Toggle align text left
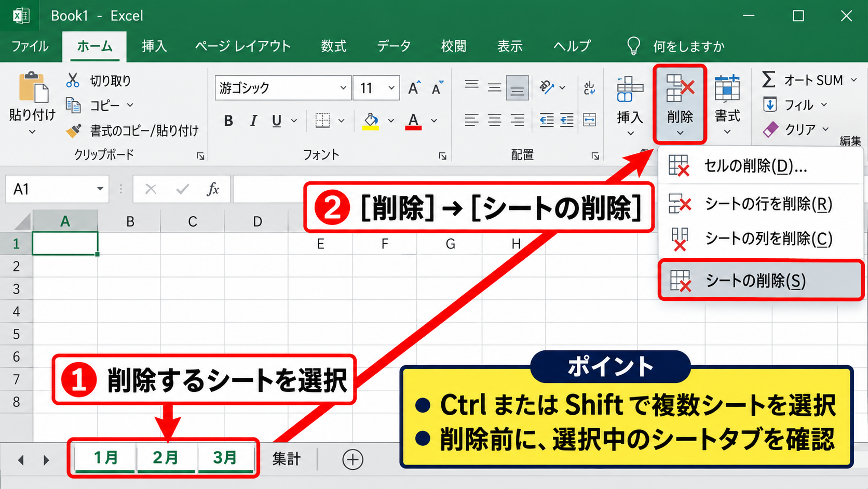Screen dimensions: 868x489 [471, 121]
